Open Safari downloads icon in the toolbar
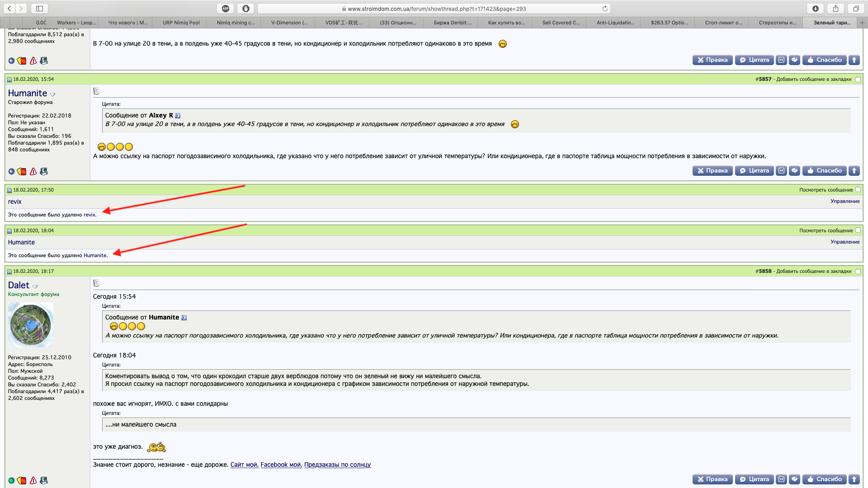868x488 pixels. (x=816, y=9)
